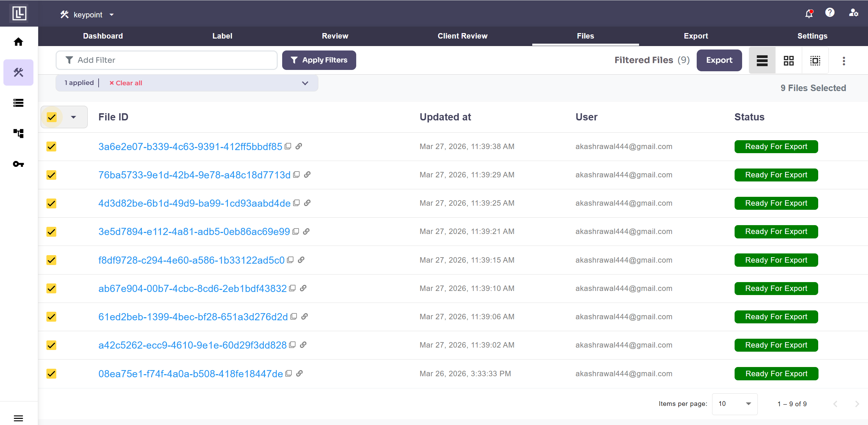The width and height of the screenshot is (868, 425).
Task: Expand the items per page dropdown
Action: point(735,404)
